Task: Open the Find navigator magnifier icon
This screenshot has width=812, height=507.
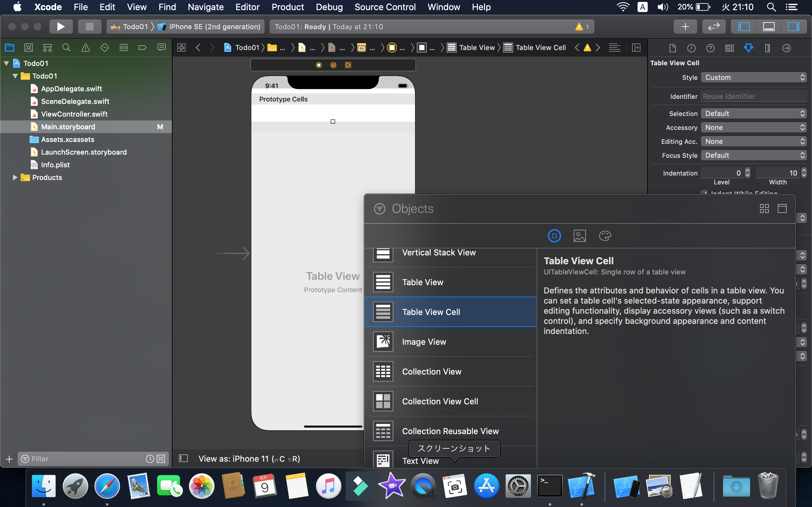Action: point(66,48)
